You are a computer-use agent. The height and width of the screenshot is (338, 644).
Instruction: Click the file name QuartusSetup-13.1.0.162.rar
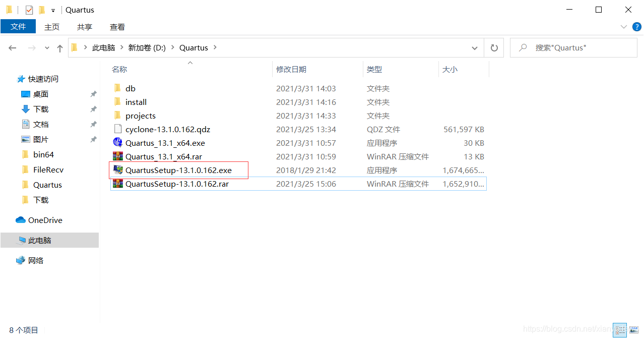177,184
